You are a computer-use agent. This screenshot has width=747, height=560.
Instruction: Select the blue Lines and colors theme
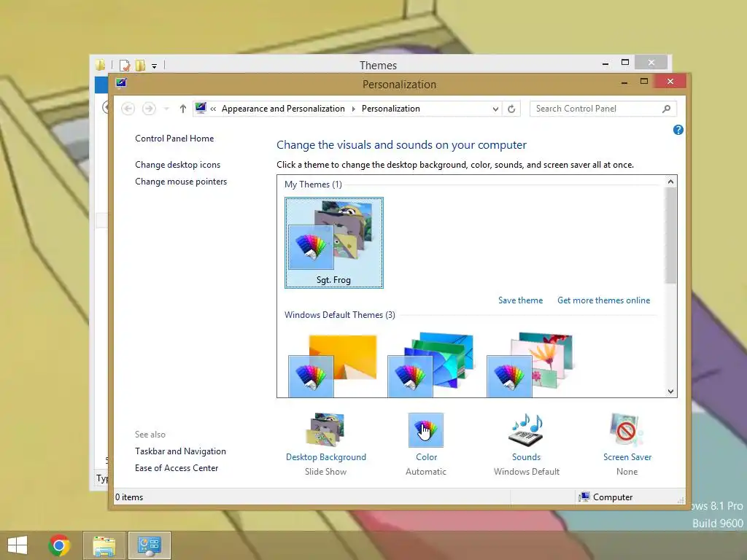click(431, 366)
